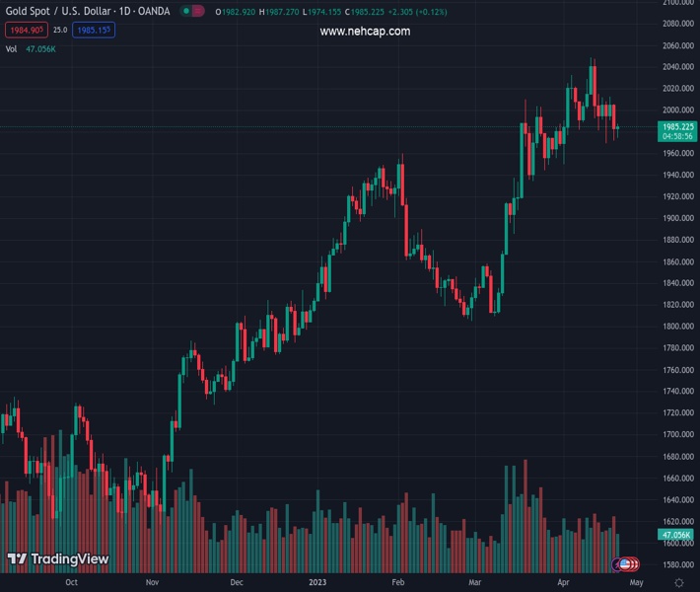Click the 47.056K volume label on price axis
Viewport: 700px width, 592px height.
tap(675, 535)
